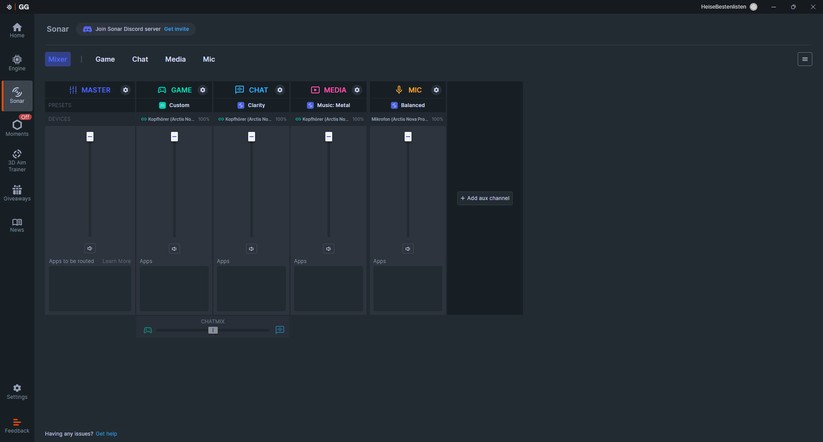The height and width of the screenshot is (442, 823).
Task: Click Learn More in Master channel
Action: click(x=117, y=261)
